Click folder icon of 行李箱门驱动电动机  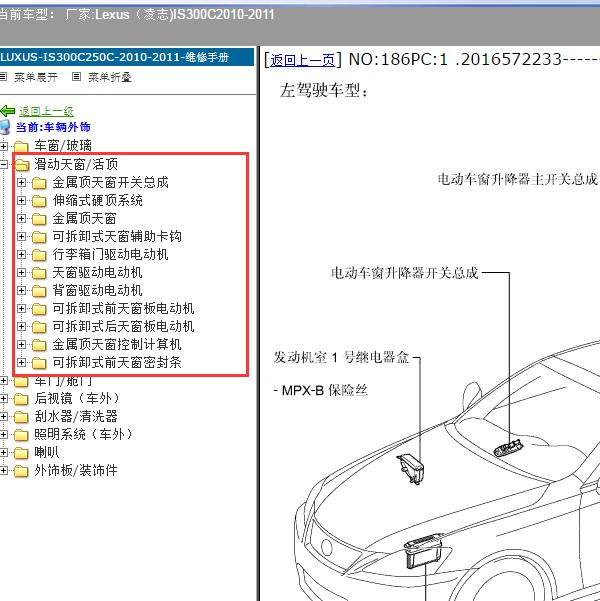[x=39, y=255]
